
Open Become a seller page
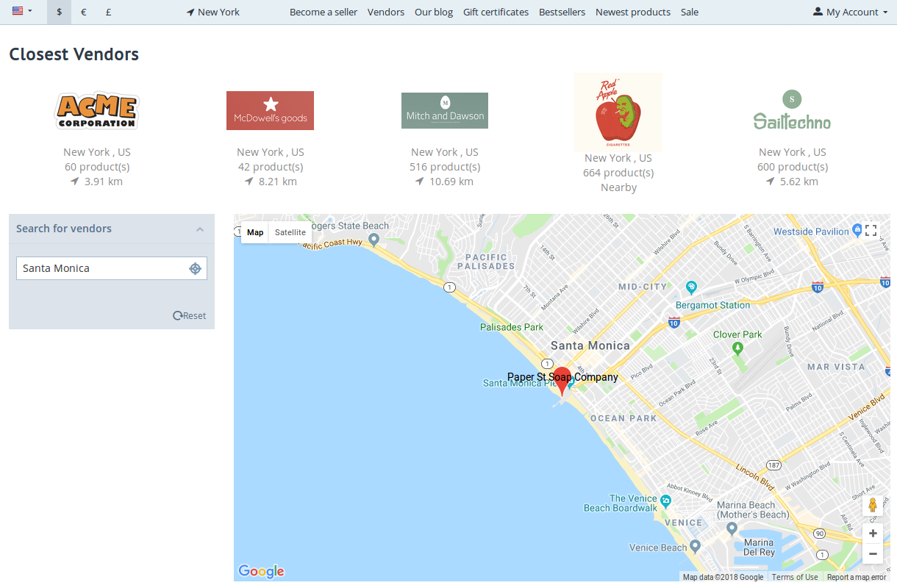click(x=324, y=12)
